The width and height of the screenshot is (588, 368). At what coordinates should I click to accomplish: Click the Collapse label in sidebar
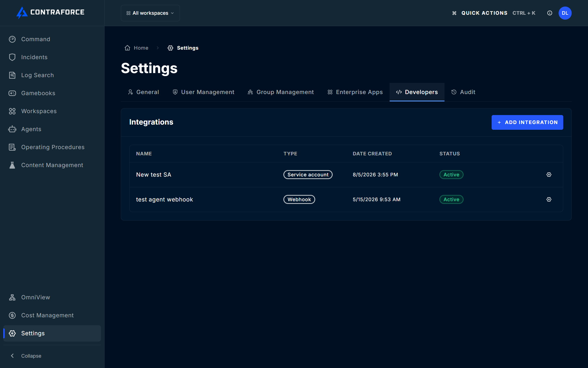[31, 356]
